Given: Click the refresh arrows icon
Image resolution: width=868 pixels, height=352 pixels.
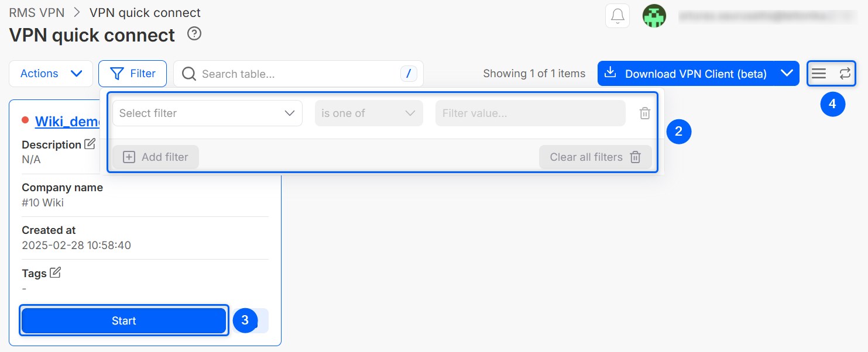Looking at the screenshot, I should click(845, 74).
